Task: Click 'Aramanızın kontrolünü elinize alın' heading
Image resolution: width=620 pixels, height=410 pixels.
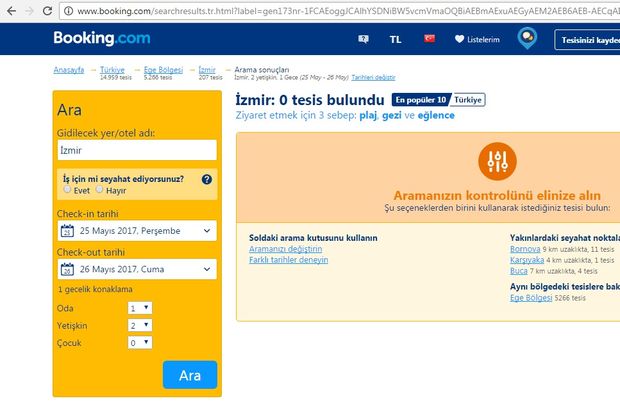Action: pyautogui.click(x=497, y=195)
